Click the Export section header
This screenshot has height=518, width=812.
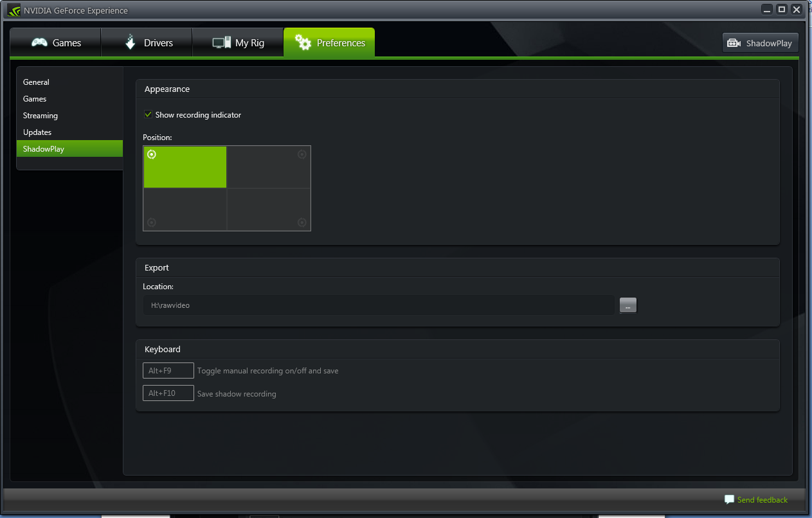[157, 268]
